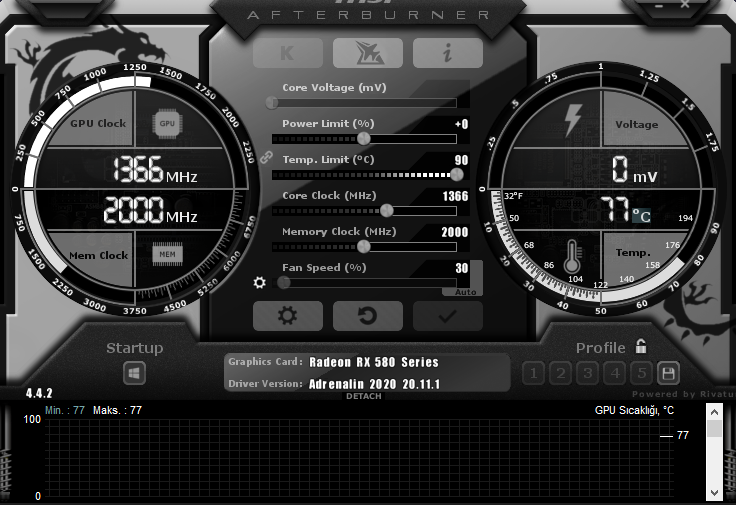Toggle Windows startup icon under Startup
Screen dimensions: 736x505
134,374
